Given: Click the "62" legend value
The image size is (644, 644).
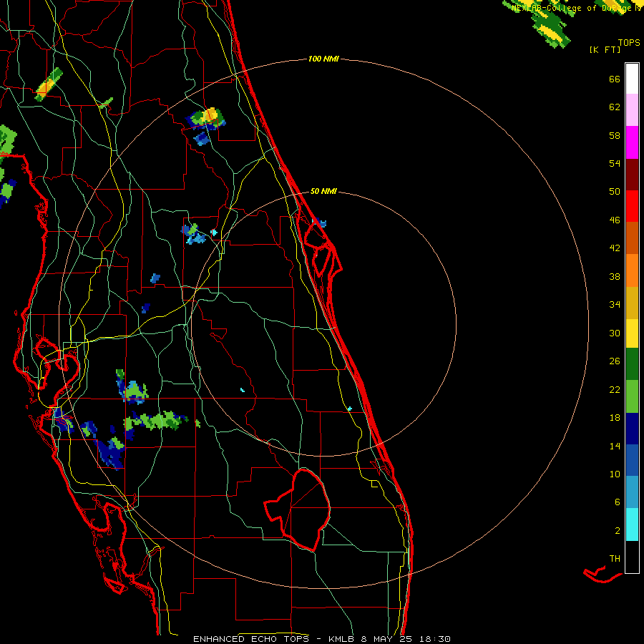Looking at the screenshot, I should 615,107.
